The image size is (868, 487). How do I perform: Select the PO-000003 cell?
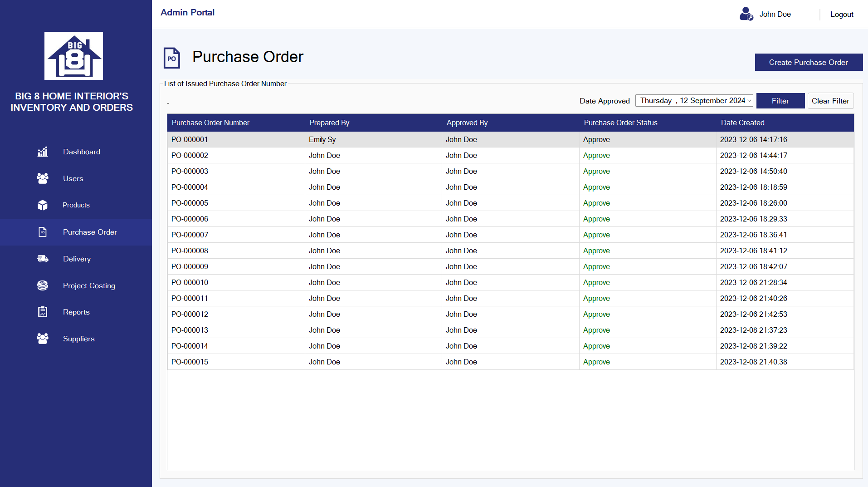(236, 171)
